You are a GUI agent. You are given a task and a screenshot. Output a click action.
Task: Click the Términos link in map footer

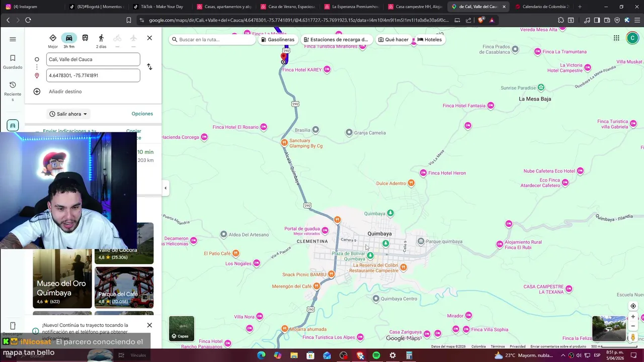click(x=498, y=346)
